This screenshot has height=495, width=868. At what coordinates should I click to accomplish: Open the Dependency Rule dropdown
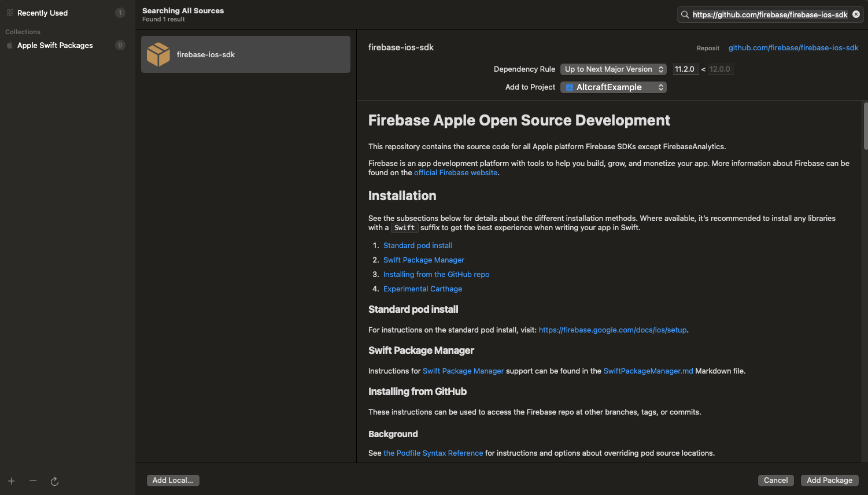613,69
